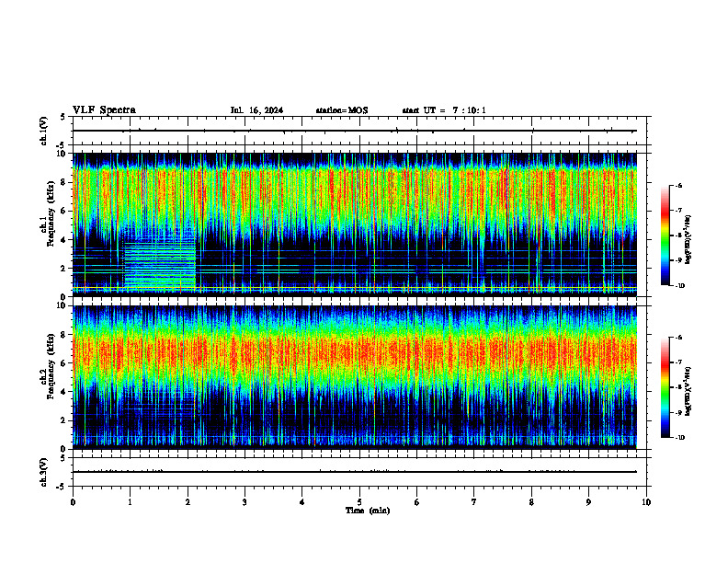Click the ch.1 voltage waveform trace

(354, 131)
